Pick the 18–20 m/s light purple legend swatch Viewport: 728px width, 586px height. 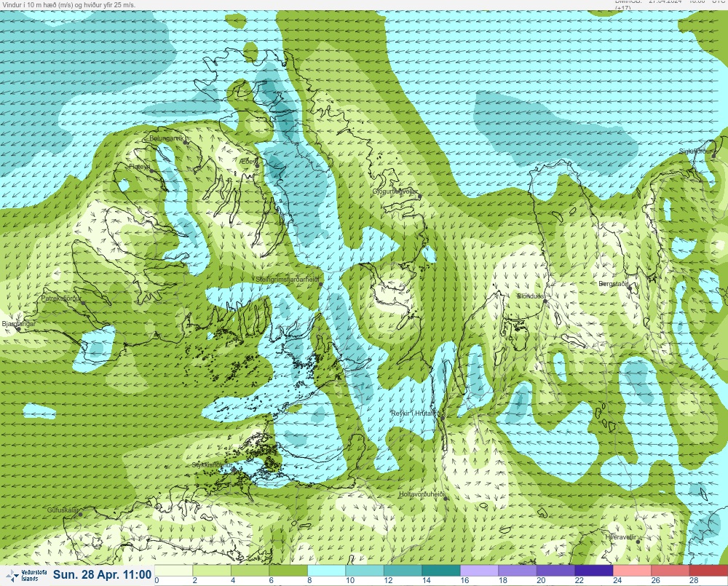point(518,570)
